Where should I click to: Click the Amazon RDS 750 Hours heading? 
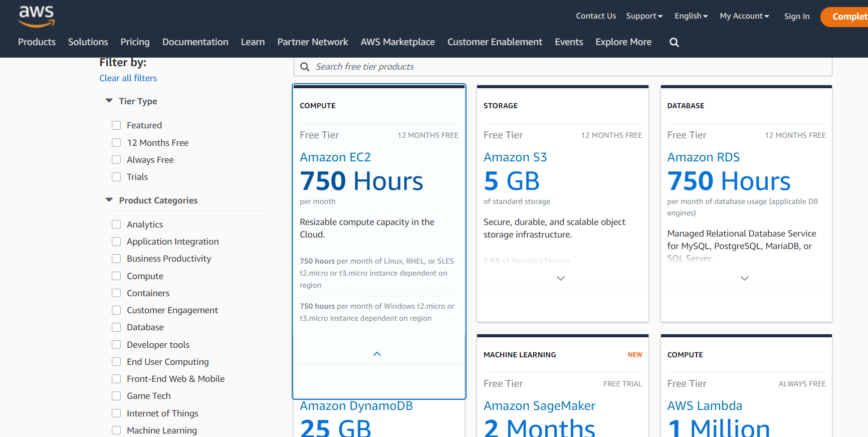[x=729, y=181]
